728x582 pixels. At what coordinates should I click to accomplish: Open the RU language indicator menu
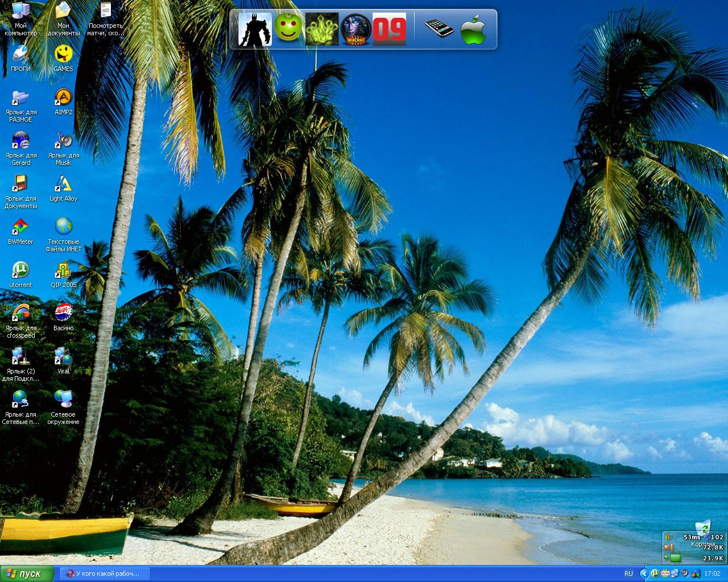tap(628, 573)
